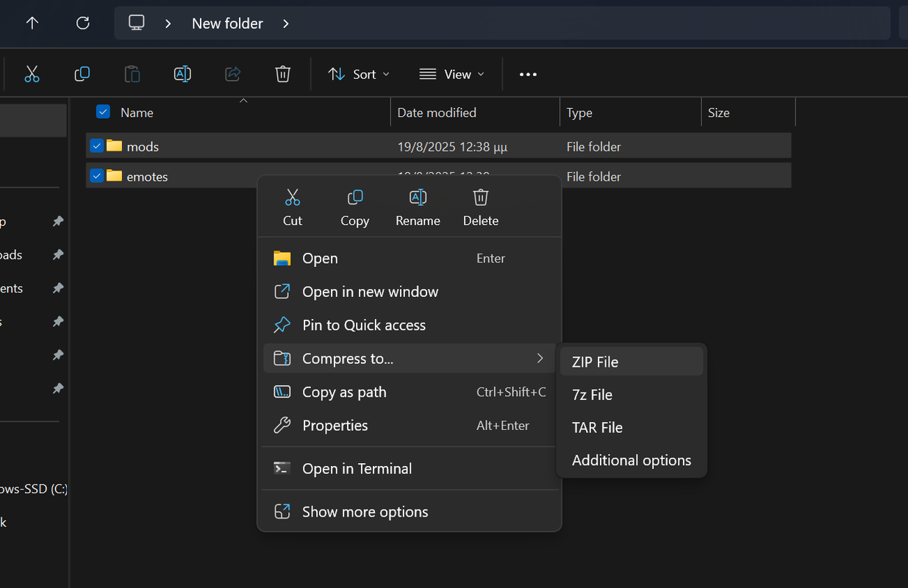The image size is (908, 588).
Task: Click Additional options in the compress submenu
Action: (x=631, y=460)
